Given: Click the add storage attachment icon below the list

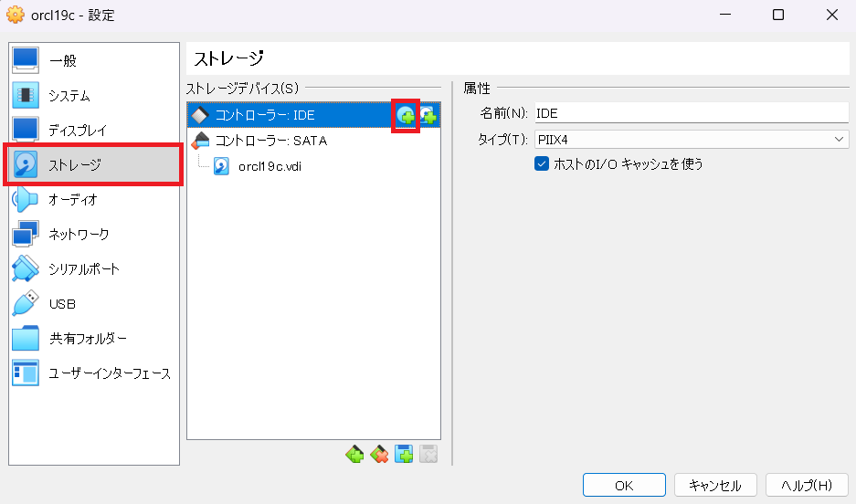Looking at the screenshot, I should pos(404,454).
